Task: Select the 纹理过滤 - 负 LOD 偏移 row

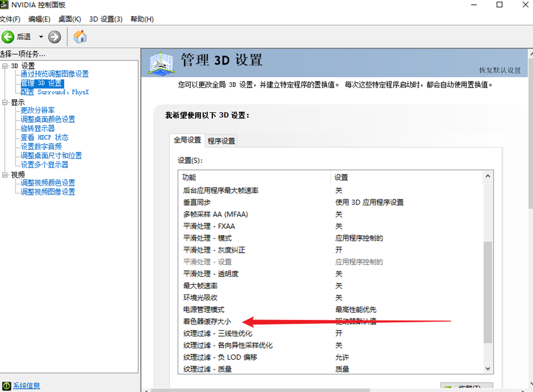Action: point(330,357)
